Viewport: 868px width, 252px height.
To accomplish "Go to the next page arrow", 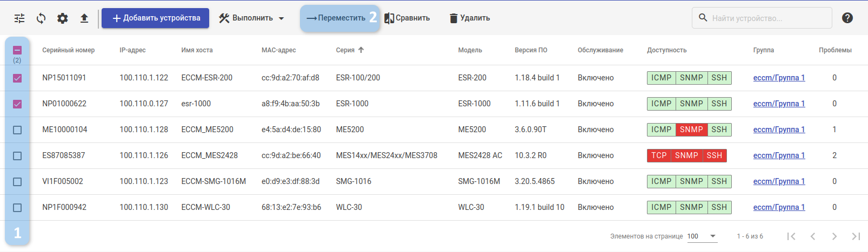I will (834, 236).
